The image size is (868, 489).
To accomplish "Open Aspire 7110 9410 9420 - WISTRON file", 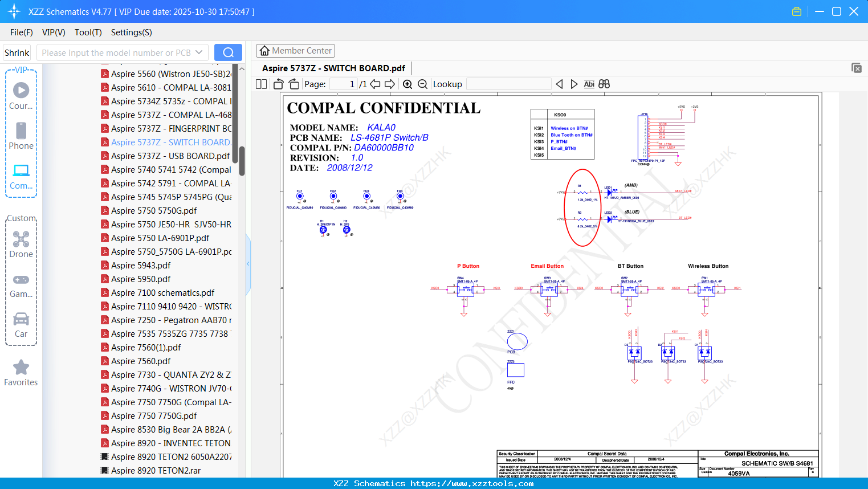I will click(x=166, y=307).
